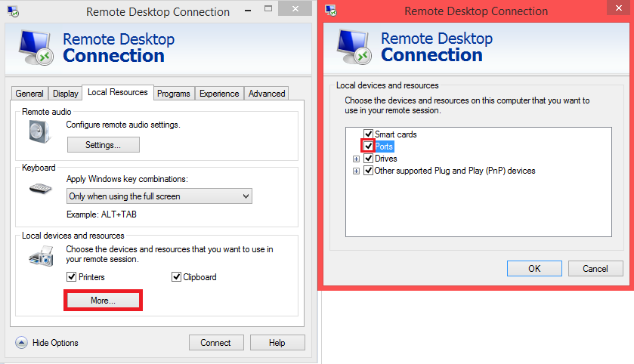Image resolution: width=634 pixels, height=364 pixels.
Task: Click the 'Example: ALT+TAB' text
Action: tap(101, 214)
